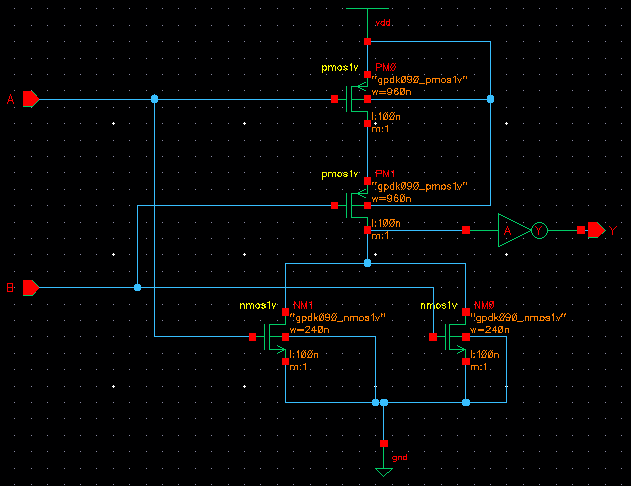Select the input pin B symbol
The height and width of the screenshot is (486, 631).
(30, 288)
